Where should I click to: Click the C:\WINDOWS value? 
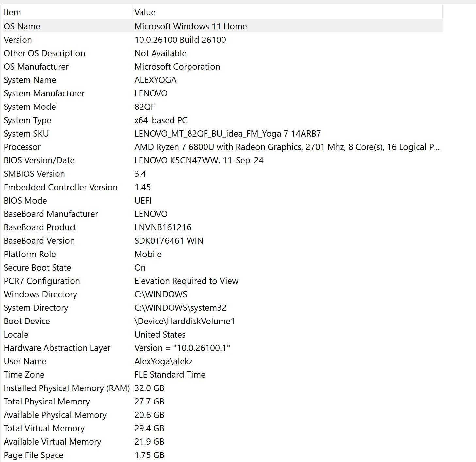point(161,294)
